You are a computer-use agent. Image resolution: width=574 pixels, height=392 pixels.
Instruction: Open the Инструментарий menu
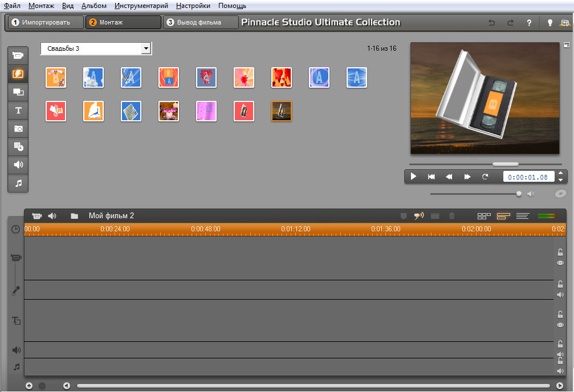pyautogui.click(x=141, y=6)
